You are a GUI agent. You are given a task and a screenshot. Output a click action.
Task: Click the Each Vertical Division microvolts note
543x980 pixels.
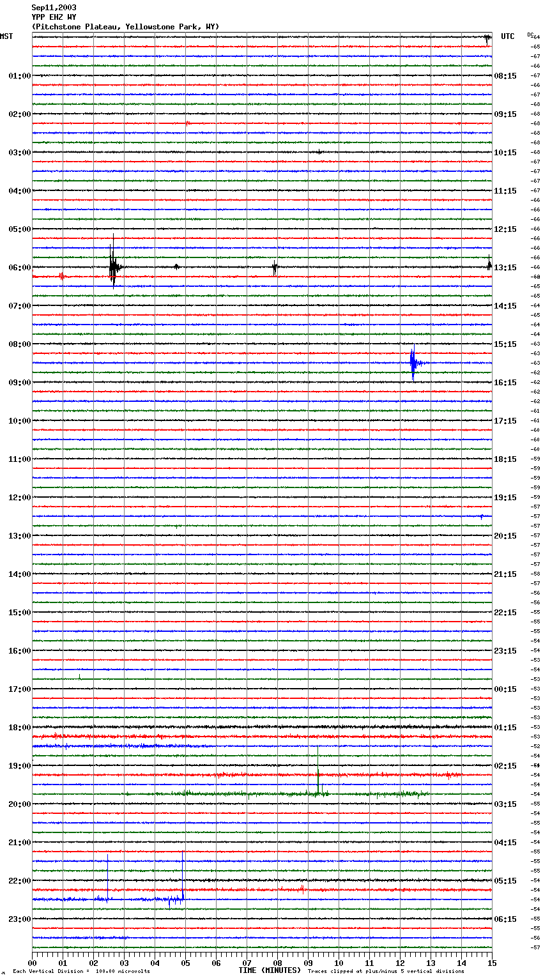pyautogui.click(x=81, y=972)
